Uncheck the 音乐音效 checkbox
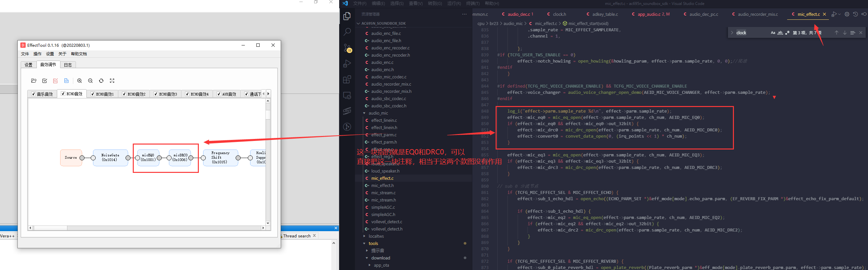The width and height of the screenshot is (868, 270). (x=33, y=94)
